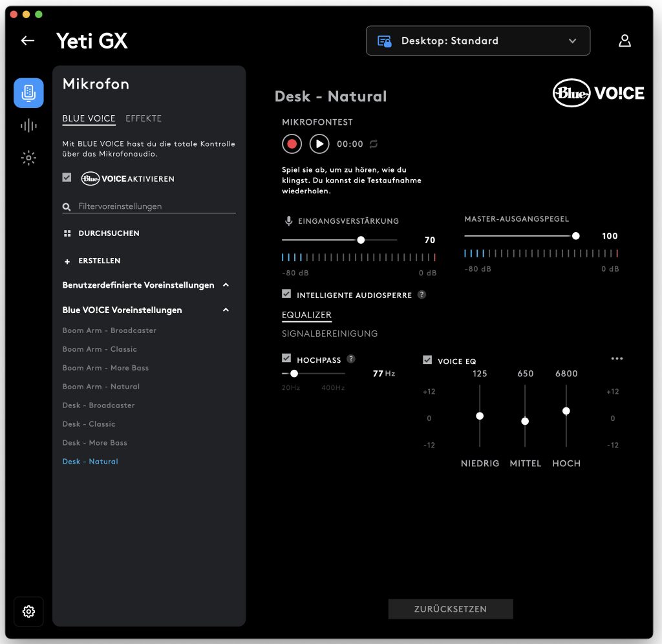The width and height of the screenshot is (662, 644).
Task: Select the EQUALIZER tab
Action: (306, 316)
